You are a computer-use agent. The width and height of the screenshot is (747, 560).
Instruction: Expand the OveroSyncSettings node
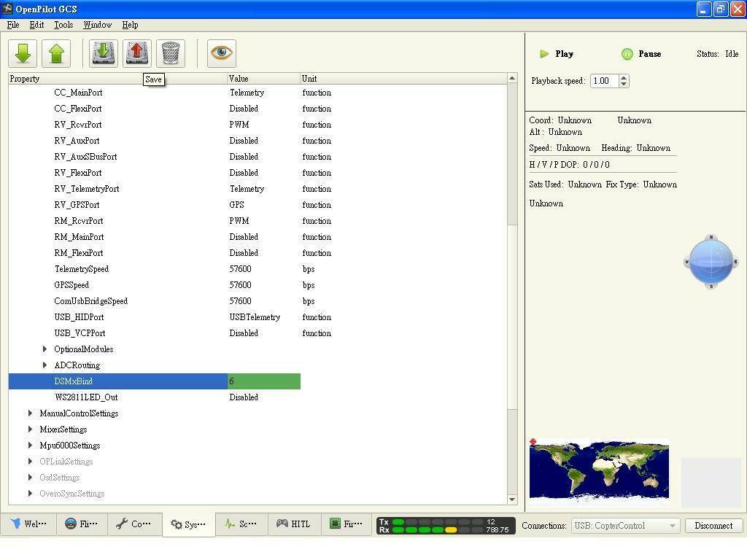[x=30, y=494]
